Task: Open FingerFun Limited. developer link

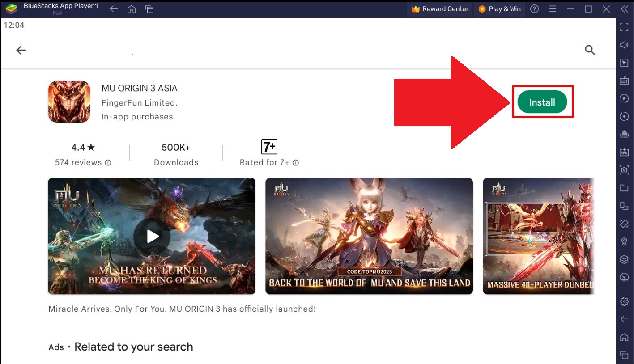Action: [x=140, y=102]
